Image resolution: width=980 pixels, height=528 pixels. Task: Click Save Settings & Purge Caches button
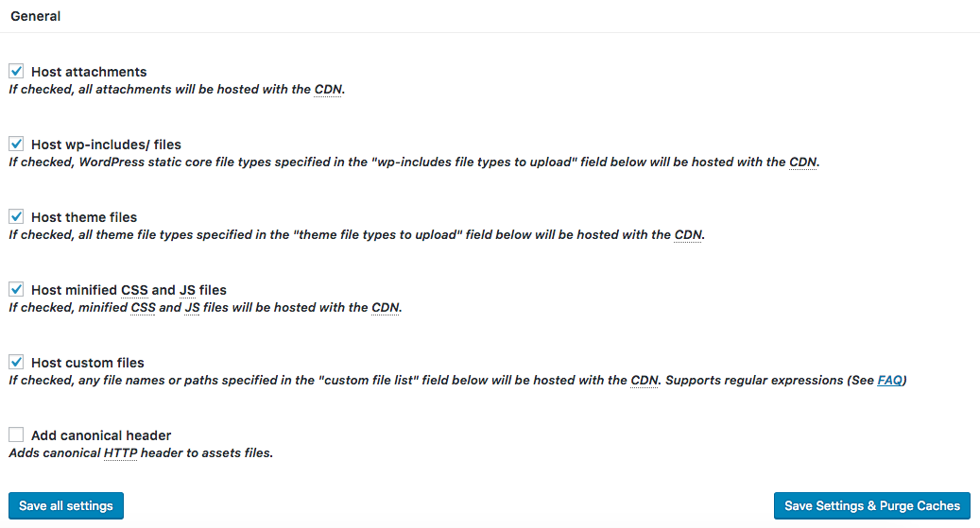point(872,505)
